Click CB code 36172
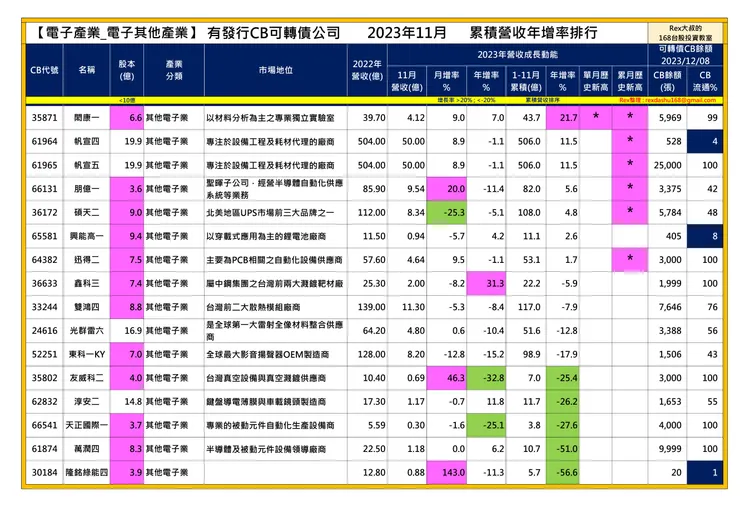The height and width of the screenshot is (523, 740). (44, 212)
